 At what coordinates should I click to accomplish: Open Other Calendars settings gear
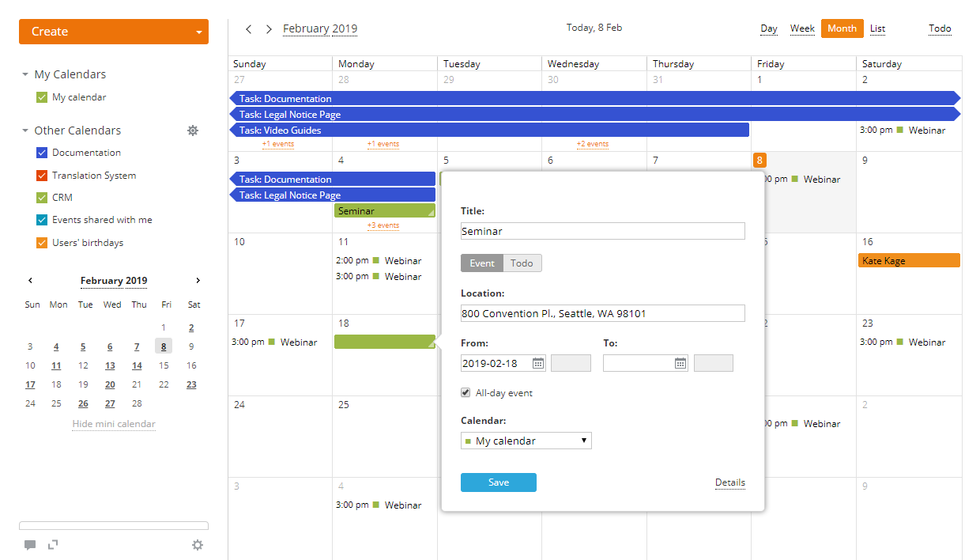click(193, 131)
